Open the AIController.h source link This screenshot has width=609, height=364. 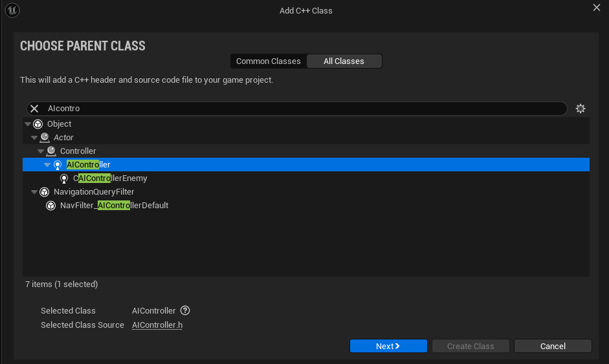click(157, 325)
